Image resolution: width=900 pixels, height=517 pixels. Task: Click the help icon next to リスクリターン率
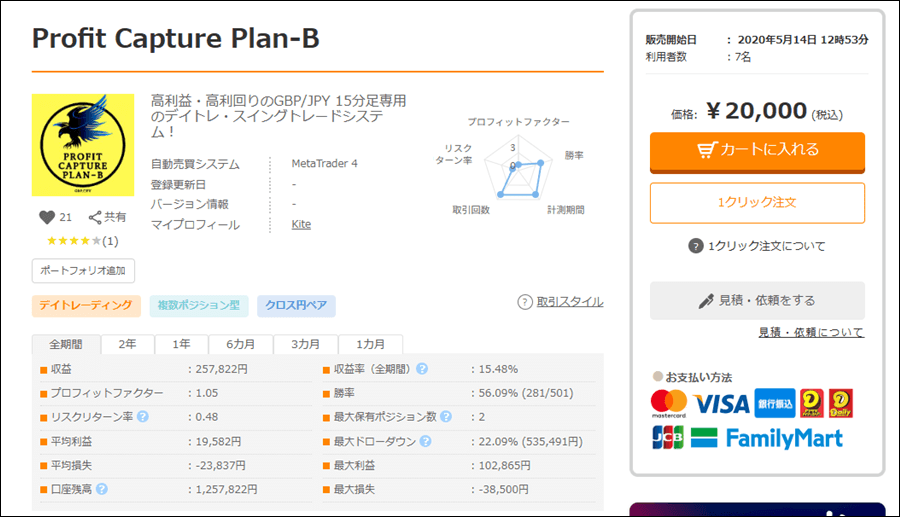143,417
